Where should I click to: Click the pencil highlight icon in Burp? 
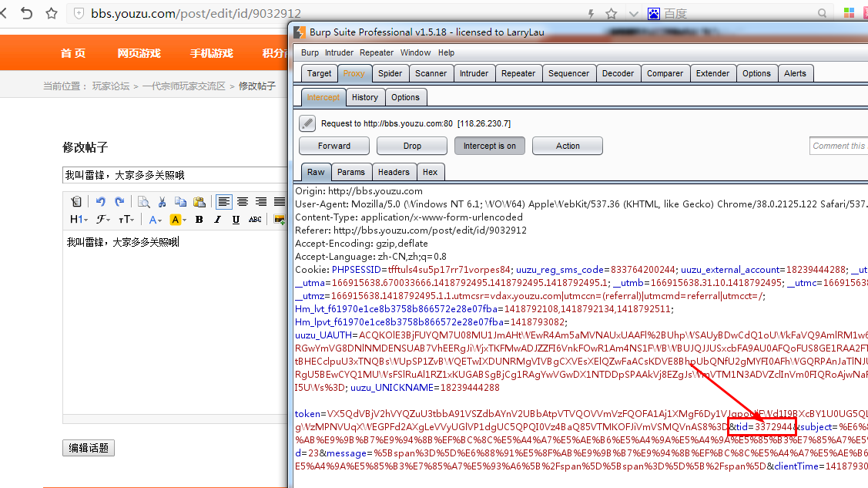(x=307, y=123)
